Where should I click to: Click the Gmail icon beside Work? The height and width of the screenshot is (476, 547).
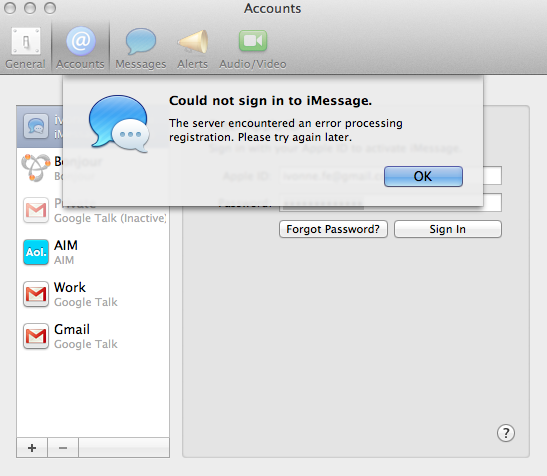36,294
